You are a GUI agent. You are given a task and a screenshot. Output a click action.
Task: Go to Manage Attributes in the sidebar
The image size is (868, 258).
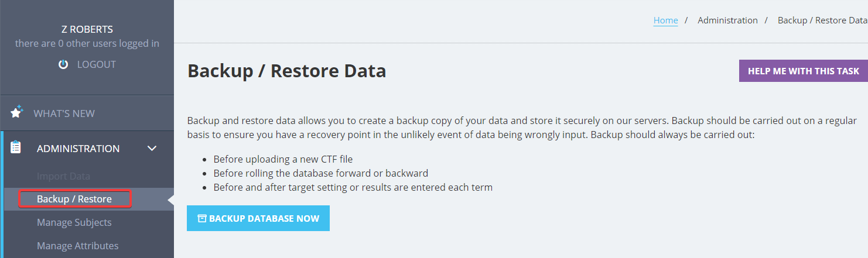[x=77, y=246]
